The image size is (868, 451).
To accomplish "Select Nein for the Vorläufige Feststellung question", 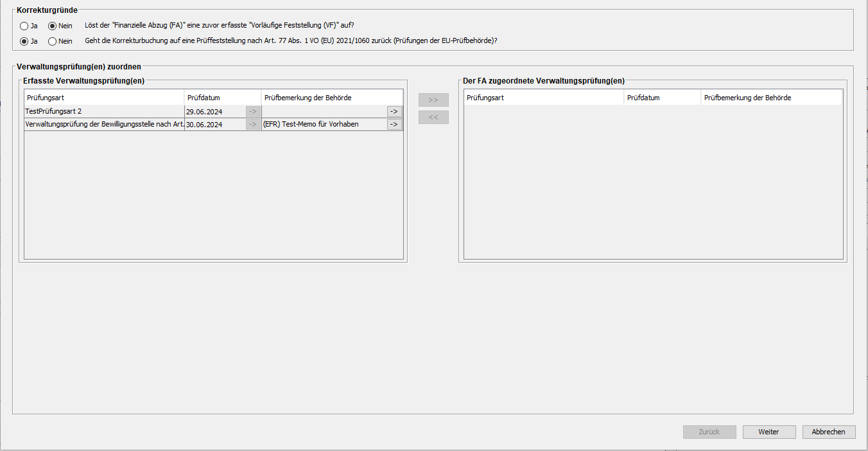I will [x=53, y=26].
